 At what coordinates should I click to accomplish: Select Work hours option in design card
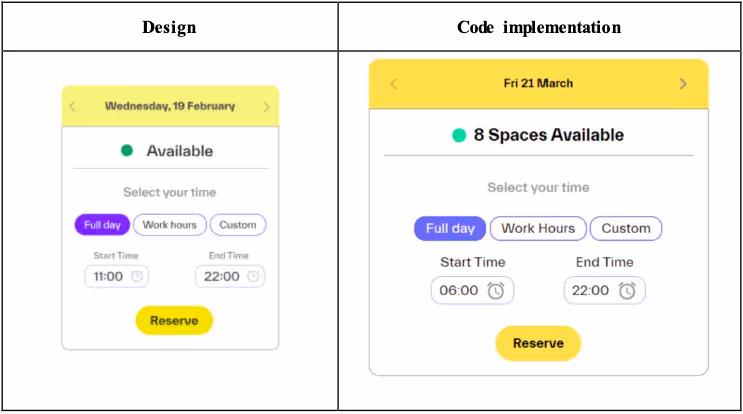pyautogui.click(x=170, y=225)
